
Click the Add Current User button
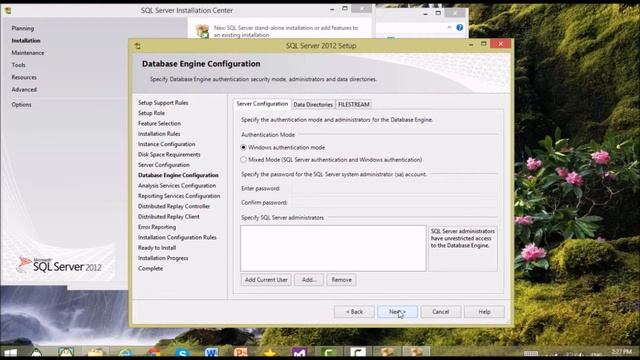tap(266, 280)
